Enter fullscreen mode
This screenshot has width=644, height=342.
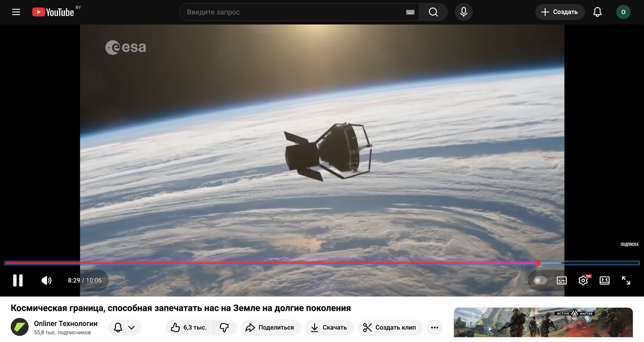pos(626,280)
